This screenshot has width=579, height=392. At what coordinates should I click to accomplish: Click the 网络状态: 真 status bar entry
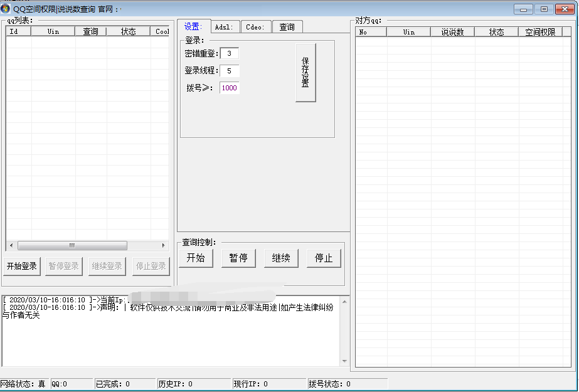coord(24,384)
